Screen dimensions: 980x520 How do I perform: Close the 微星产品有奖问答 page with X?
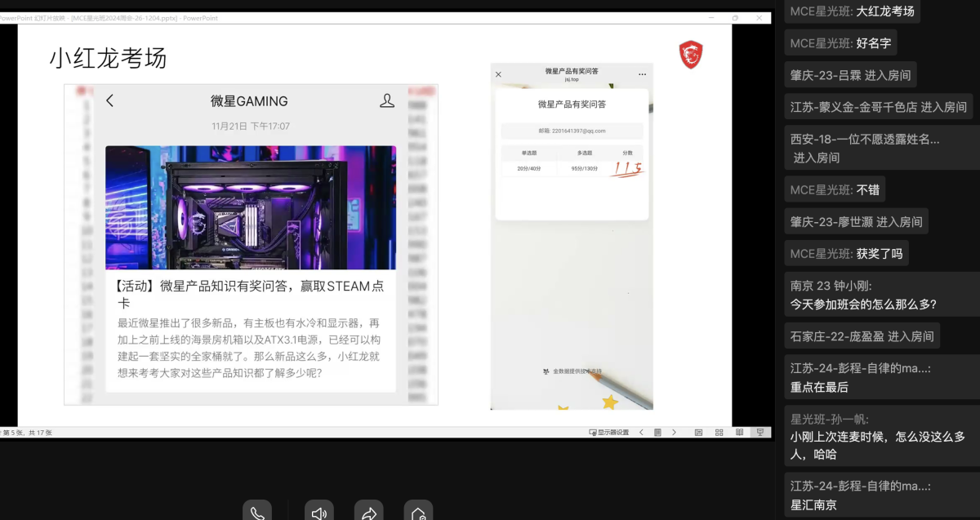coord(498,74)
